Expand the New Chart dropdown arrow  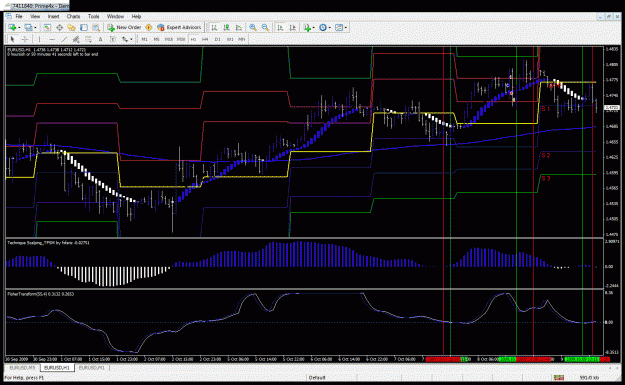19,27
